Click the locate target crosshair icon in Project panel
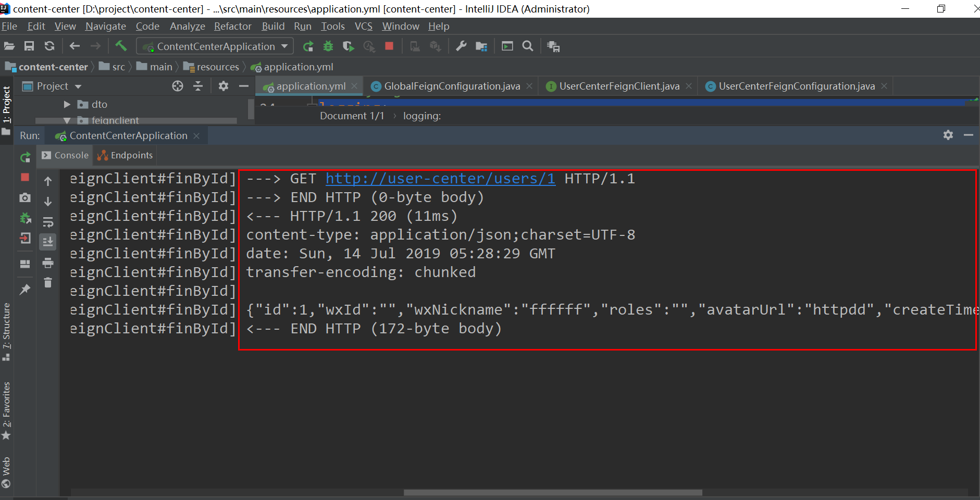The height and width of the screenshot is (500, 980). [178, 86]
